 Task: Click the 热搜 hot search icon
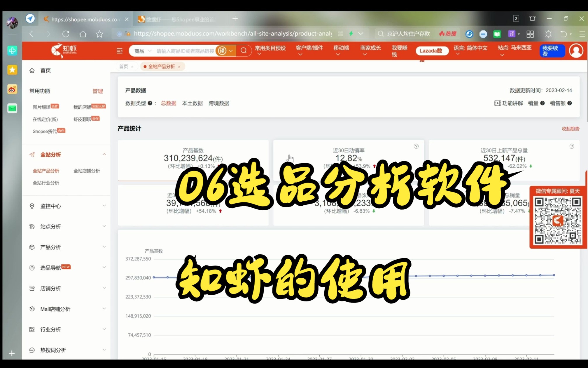pos(448,34)
